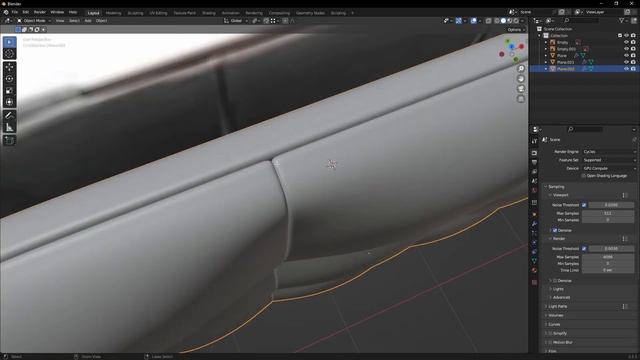Open the Feature Set dropdown
Screen dimensions: 640x360
(x=609, y=160)
